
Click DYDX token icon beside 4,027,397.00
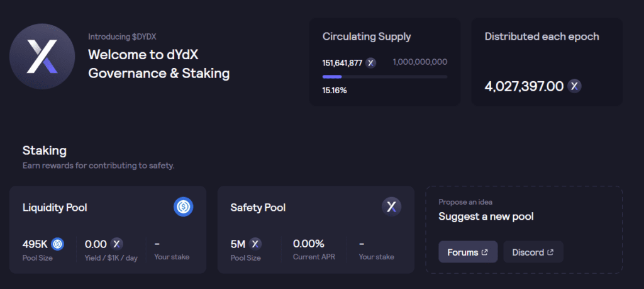(574, 86)
